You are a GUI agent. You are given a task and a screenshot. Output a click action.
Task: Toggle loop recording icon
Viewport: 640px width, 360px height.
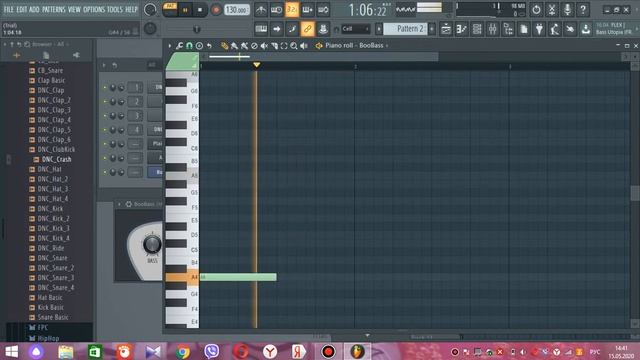tap(323, 10)
